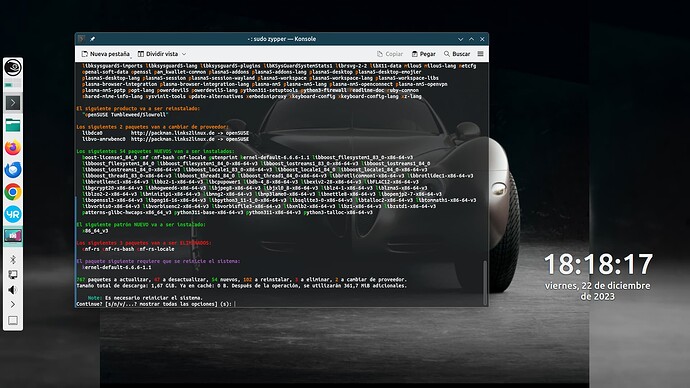Open the openSUSE application launcher
690x388 pixels.
[x=13, y=67]
